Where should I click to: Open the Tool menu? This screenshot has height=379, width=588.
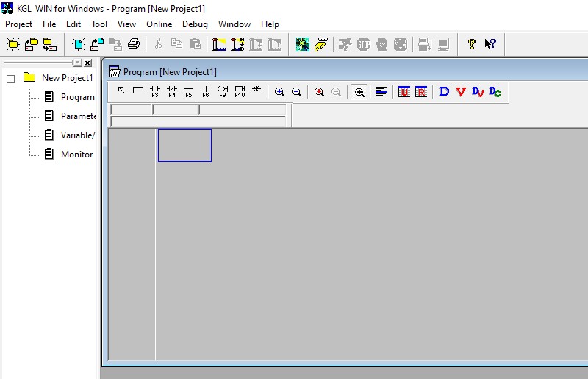point(99,24)
